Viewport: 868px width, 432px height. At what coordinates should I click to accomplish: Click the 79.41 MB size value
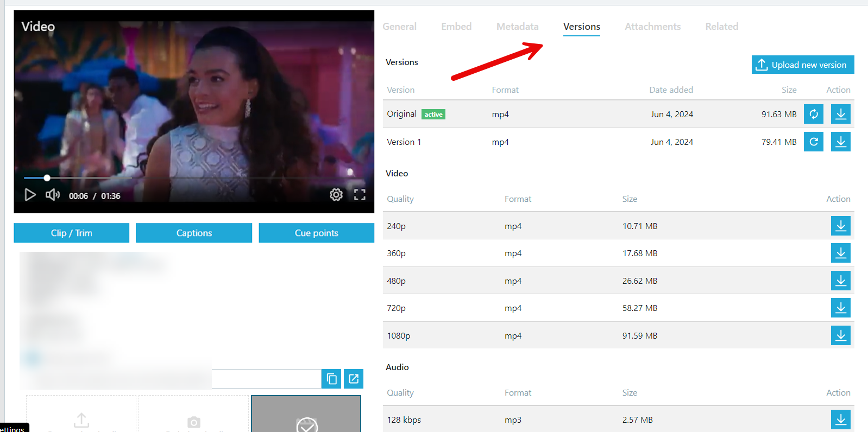[x=779, y=142]
